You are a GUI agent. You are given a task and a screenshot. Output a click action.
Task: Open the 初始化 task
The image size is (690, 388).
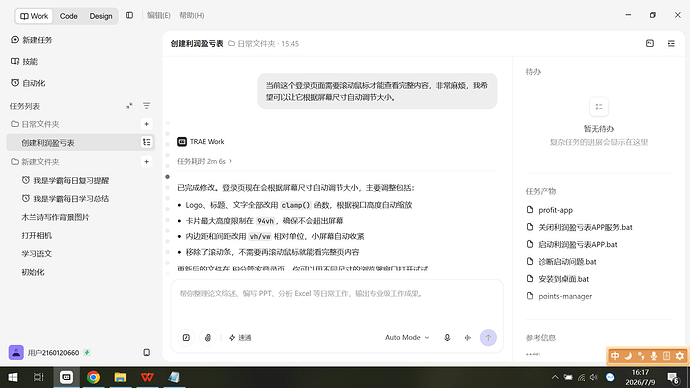[33, 272]
